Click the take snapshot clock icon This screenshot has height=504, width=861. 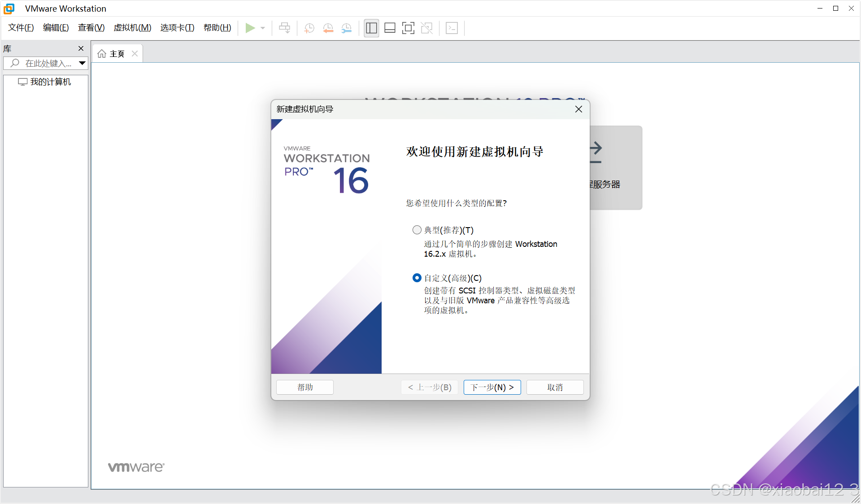tap(309, 28)
